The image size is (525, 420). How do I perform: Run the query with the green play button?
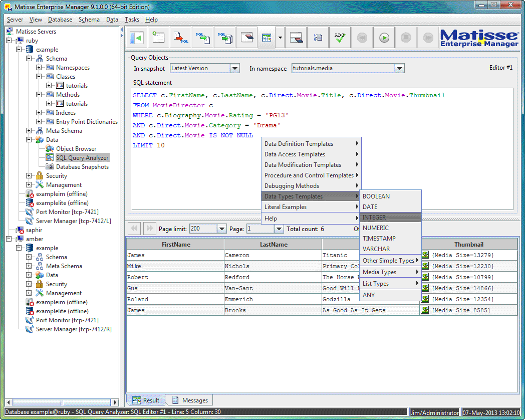[x=384, y=38]
